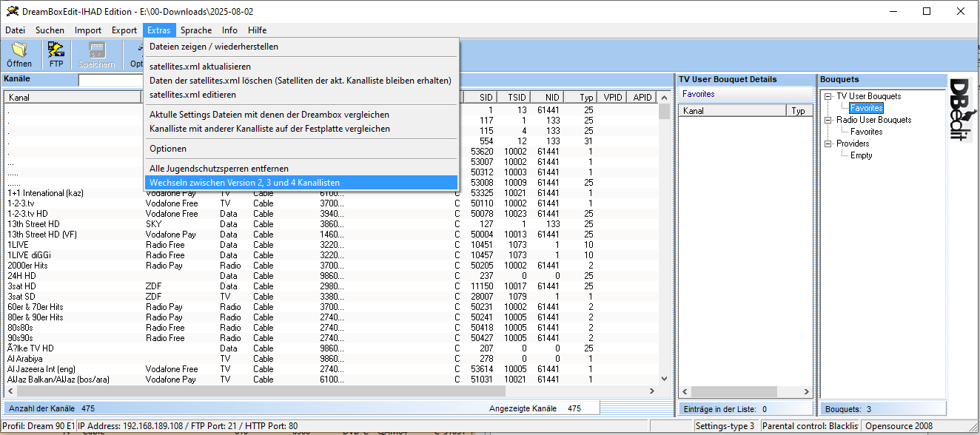Image resolution: width=980 pixels, height=435 pixels.
Task: Select the 3sat SD channel row
Action: pyautogui.click(x=331, y=297)
